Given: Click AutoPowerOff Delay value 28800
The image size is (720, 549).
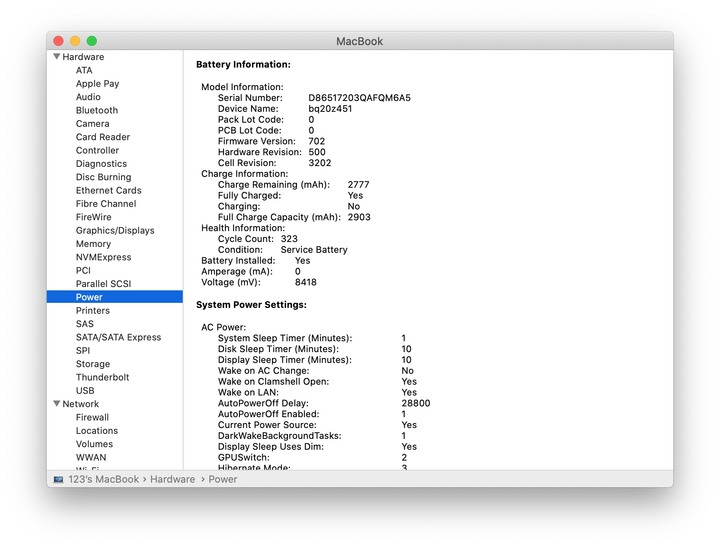Looking at the screenshot, I should (x=416, y=403).
